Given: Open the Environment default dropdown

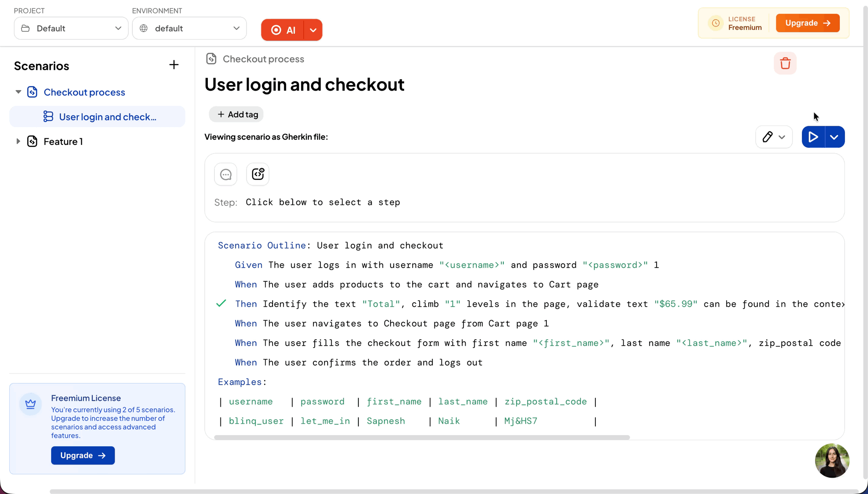Looking at the screenshot, I should pos(189,29).
